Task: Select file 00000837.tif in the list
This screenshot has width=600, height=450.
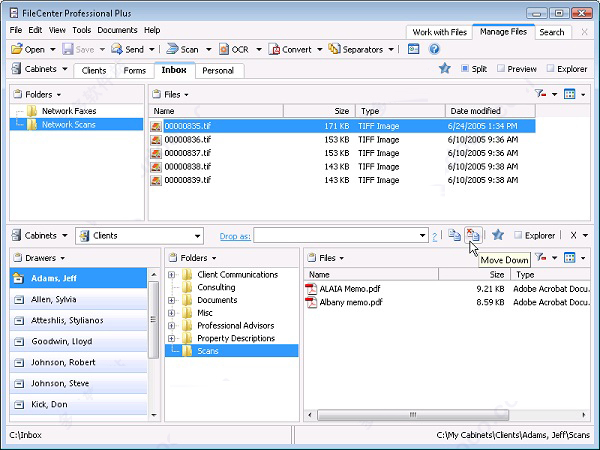Action: pyautogui.click(x=188, y=153)
